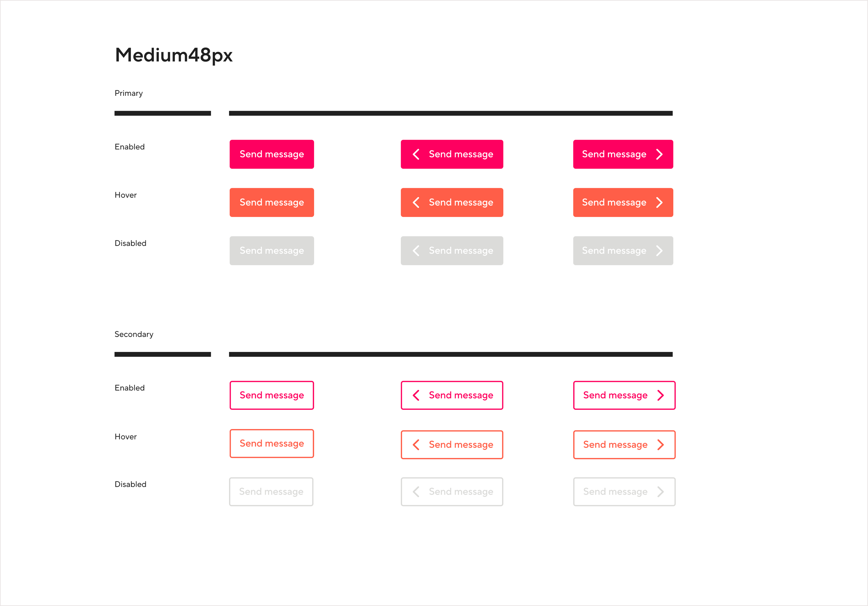
Task: Click left chevron in Primary Enabled button
Action: pos(416,154)
